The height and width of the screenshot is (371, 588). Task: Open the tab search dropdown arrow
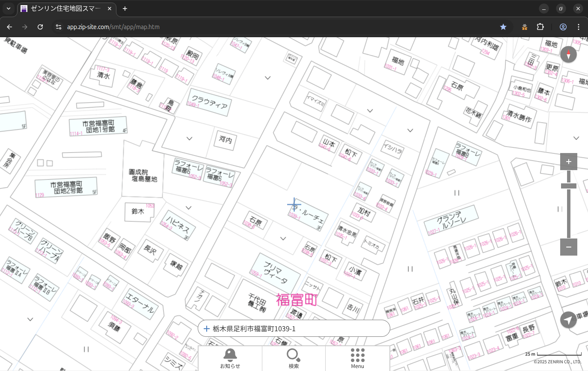[8, 9]
